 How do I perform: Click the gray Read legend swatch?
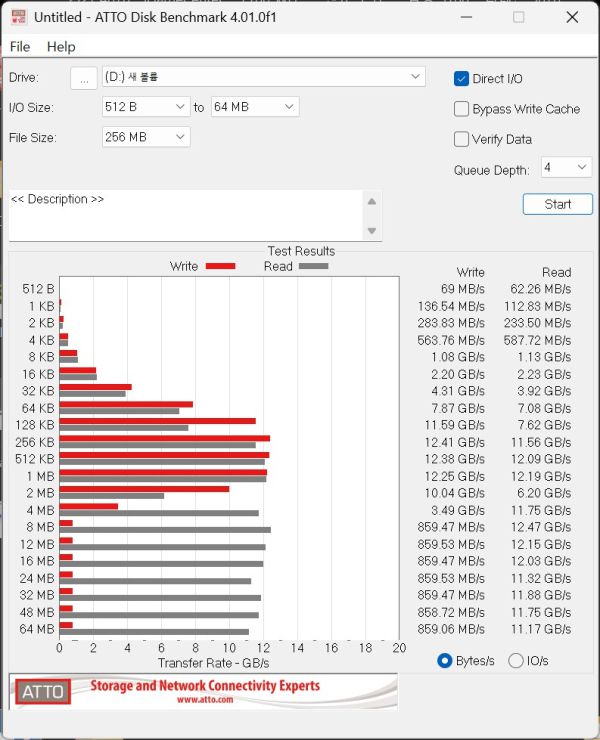coord(313,266)
